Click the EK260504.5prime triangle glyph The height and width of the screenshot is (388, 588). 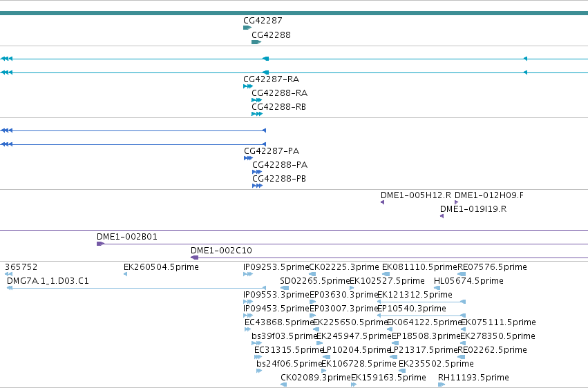pos(125,275)
